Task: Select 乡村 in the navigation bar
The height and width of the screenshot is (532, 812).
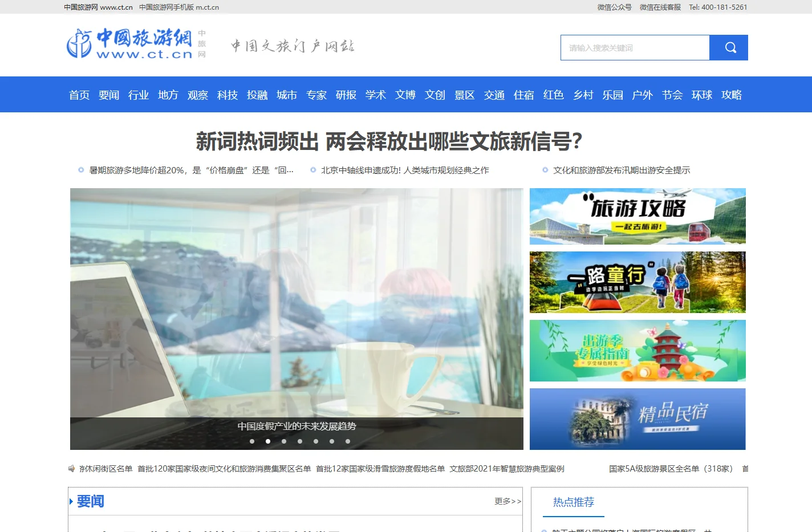Action: tap(583, 95)
